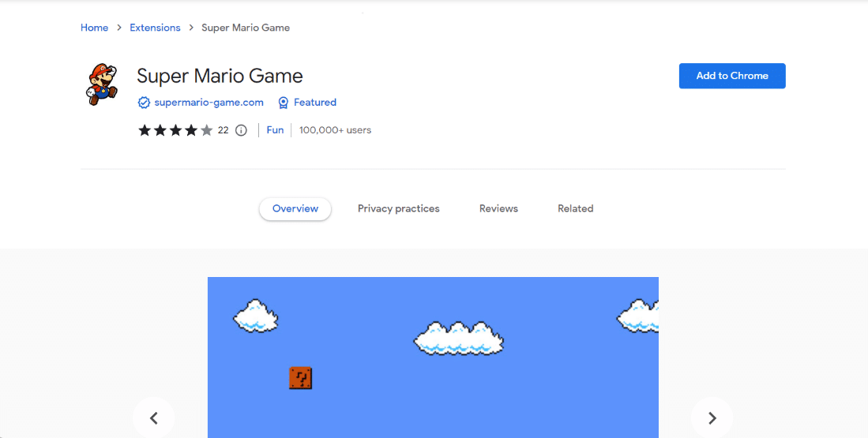Image resolution: width=868 pixels, height=438 pixels.
Task: Switch to the Privacy practices tab
Action: 399,208
